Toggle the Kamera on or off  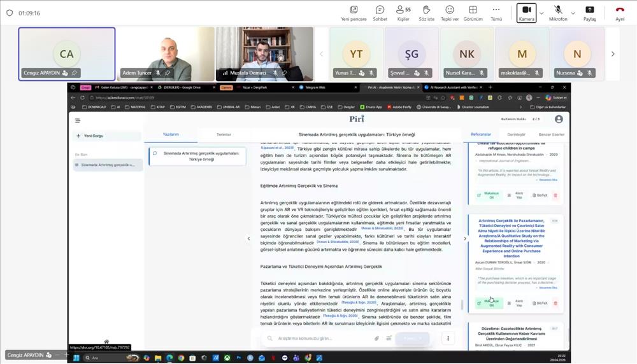coord(526,10)
